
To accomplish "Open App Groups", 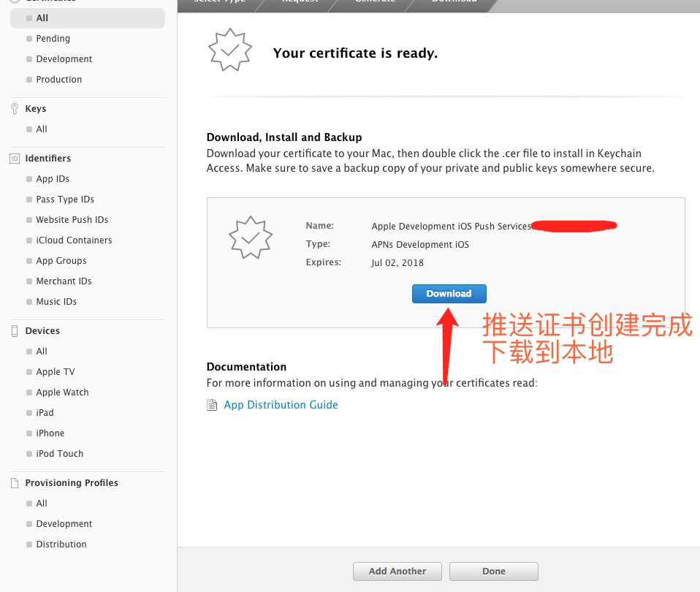I will [x=61, y=261].
